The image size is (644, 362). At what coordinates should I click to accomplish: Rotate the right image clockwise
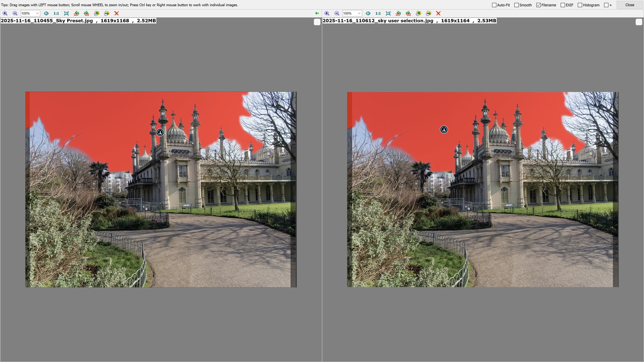408,13
